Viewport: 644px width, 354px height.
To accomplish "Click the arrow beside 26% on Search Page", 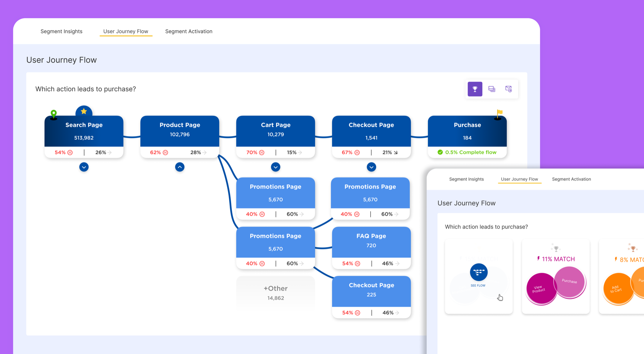I will click(x=109, y=152).
